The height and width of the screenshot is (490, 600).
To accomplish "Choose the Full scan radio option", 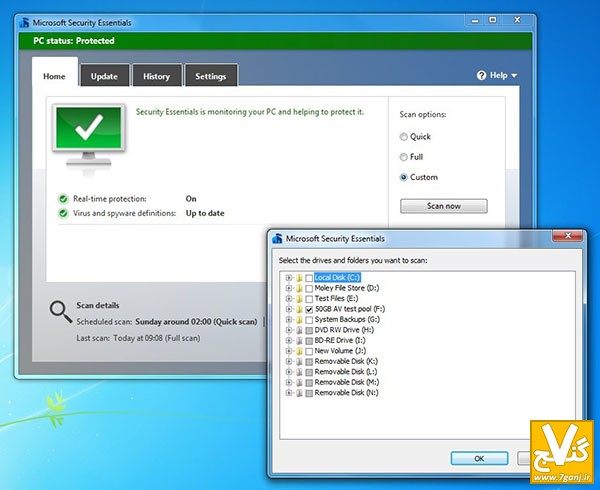I will (404, 157).
